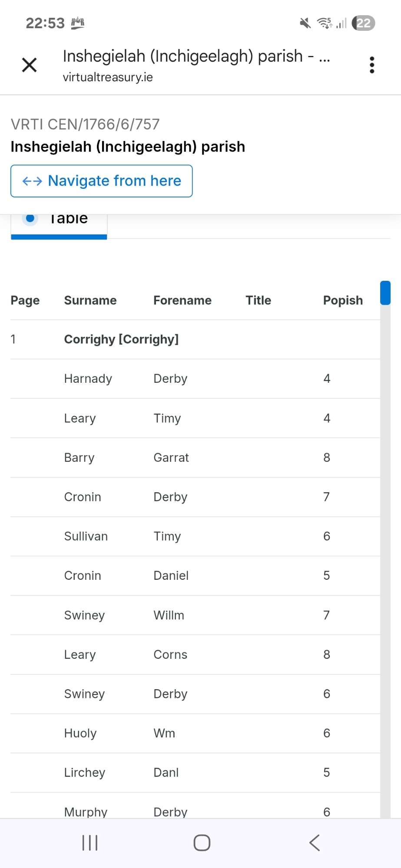The width and height of the screenshot is (401, 868).
Task: Select the Corrighy [Corrighy] townland row
Action: (x=121, y=339)
